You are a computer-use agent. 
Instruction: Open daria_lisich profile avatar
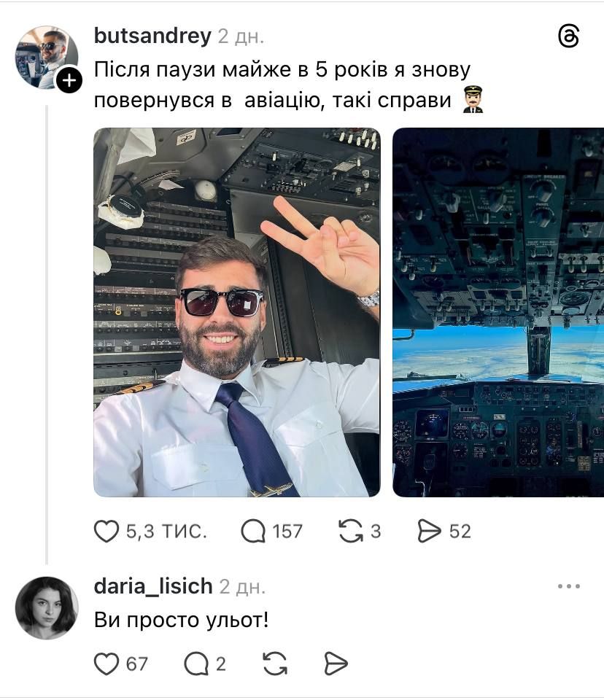(x=47, y=608)
